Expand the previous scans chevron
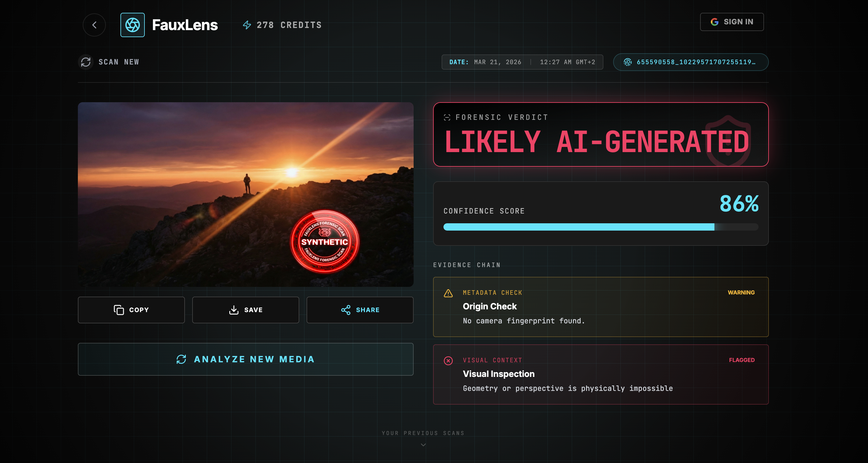Screen dimensions: 868x463 pyautogui.click(x=423, y=445)
